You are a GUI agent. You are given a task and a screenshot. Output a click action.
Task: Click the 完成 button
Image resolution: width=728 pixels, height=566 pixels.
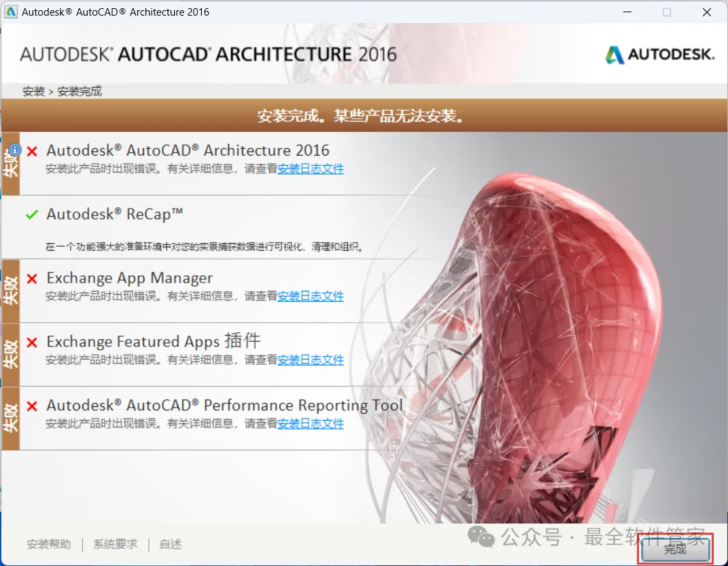pos(675,549)
